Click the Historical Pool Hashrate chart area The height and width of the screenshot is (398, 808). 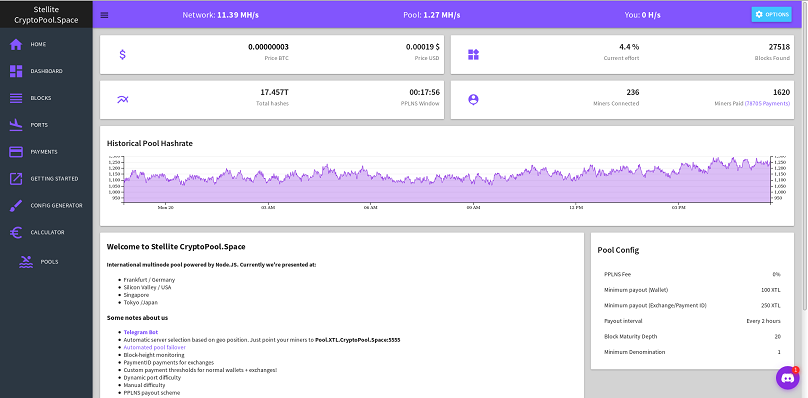(x=447, y=180)
